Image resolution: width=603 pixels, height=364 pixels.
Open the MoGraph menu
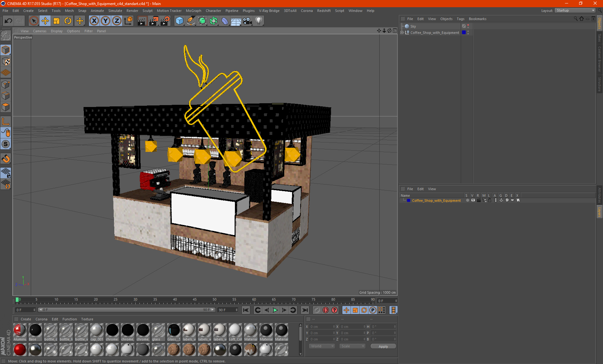tap(193, 11)
